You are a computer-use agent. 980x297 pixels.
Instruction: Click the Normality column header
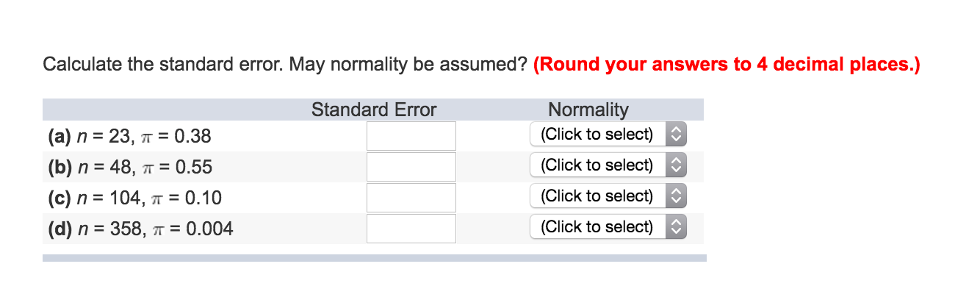click(588, 110)
